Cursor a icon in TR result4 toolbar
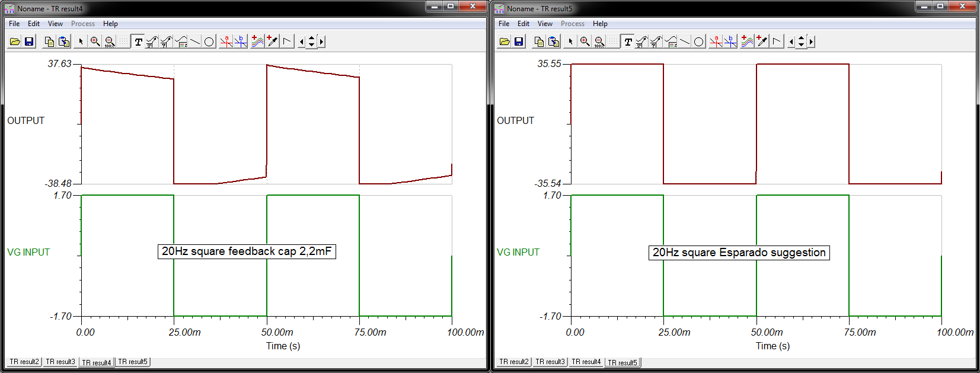The width and height of the screenshot is (980, 373). click(x=226, y=42)
